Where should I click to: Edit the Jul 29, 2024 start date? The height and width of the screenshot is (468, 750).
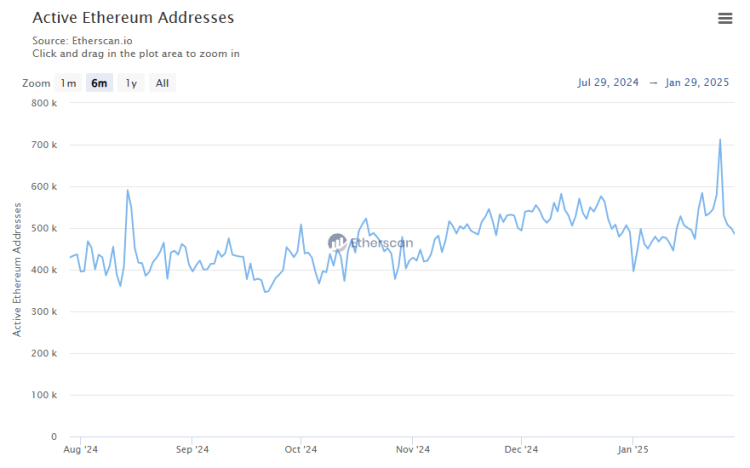pyautogui.click(x=607, y=83)
